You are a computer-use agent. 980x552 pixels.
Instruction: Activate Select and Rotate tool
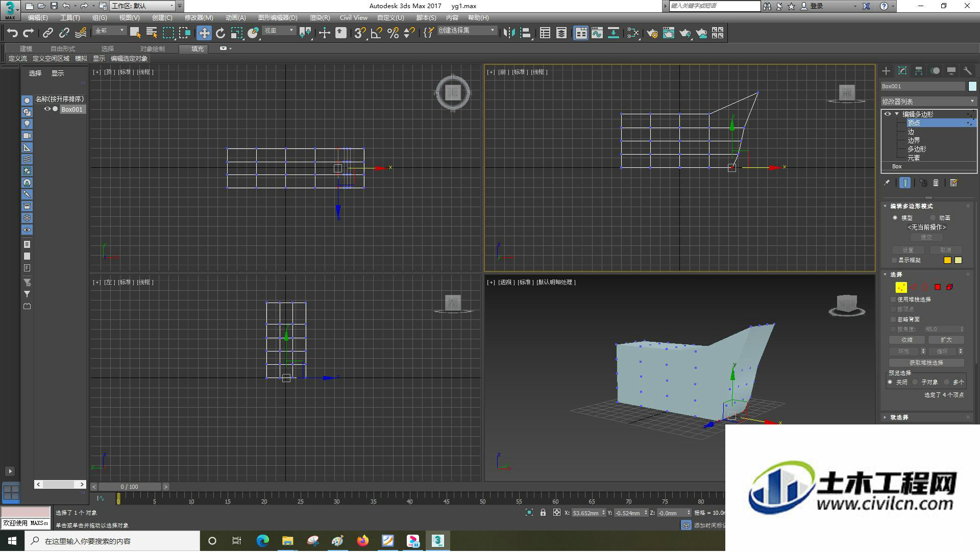(220, 33)
